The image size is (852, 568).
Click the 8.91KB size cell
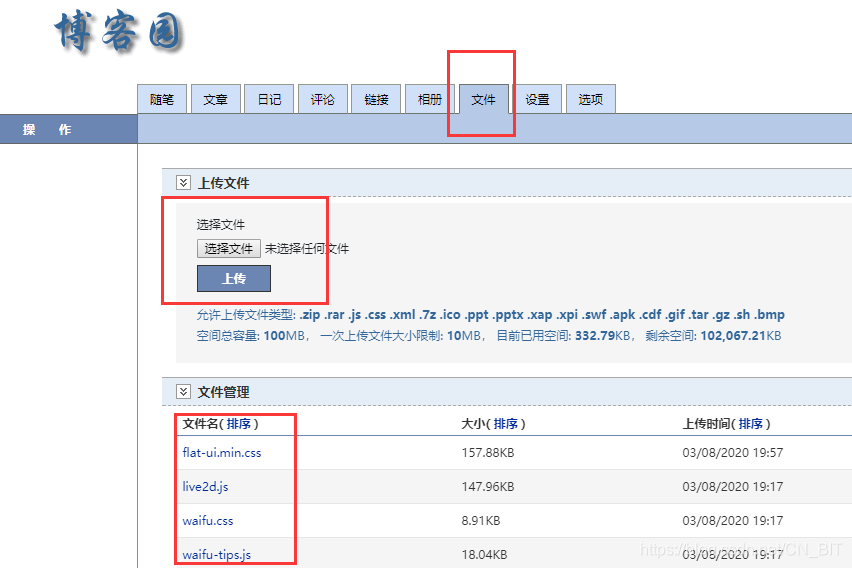[481, 520]
